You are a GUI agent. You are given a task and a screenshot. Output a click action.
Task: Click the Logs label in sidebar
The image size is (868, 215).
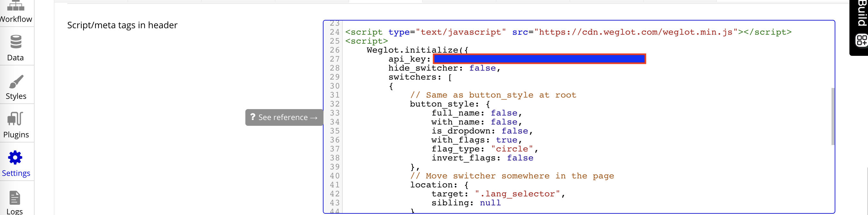coord(15,211)
